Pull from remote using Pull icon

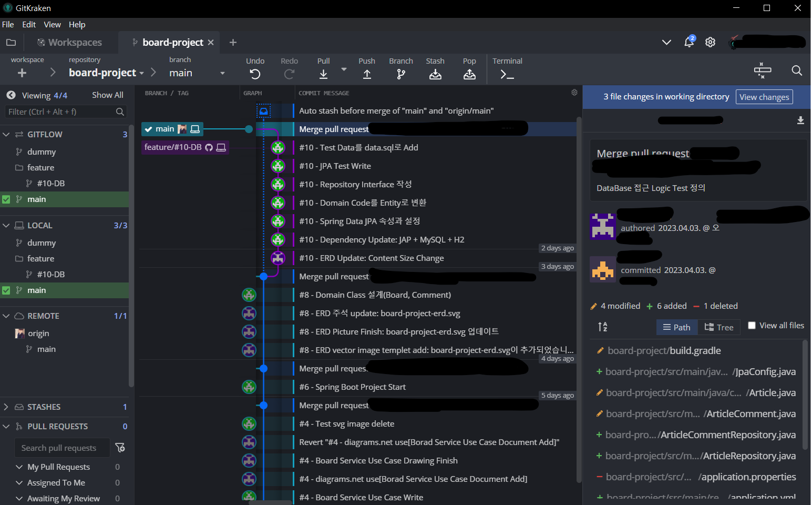pyautogui.click(x=323, y=74)
